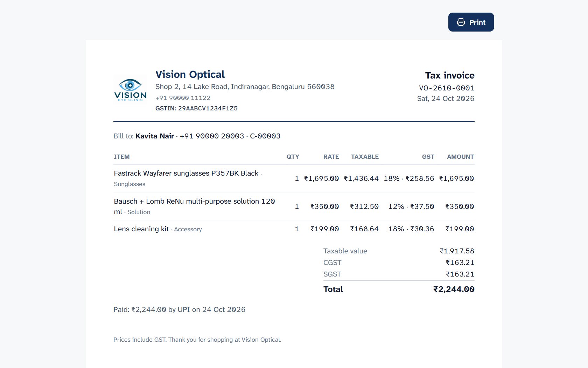Click the date Sat, 24 Oct 2026

[446, 98]
